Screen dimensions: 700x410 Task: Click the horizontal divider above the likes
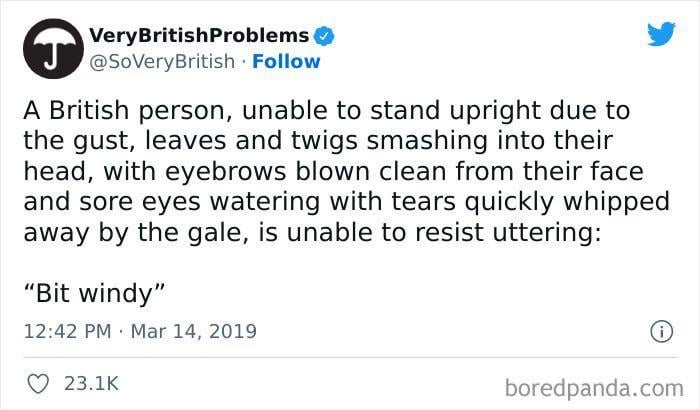pyautogui.click(x=350, y=357)
